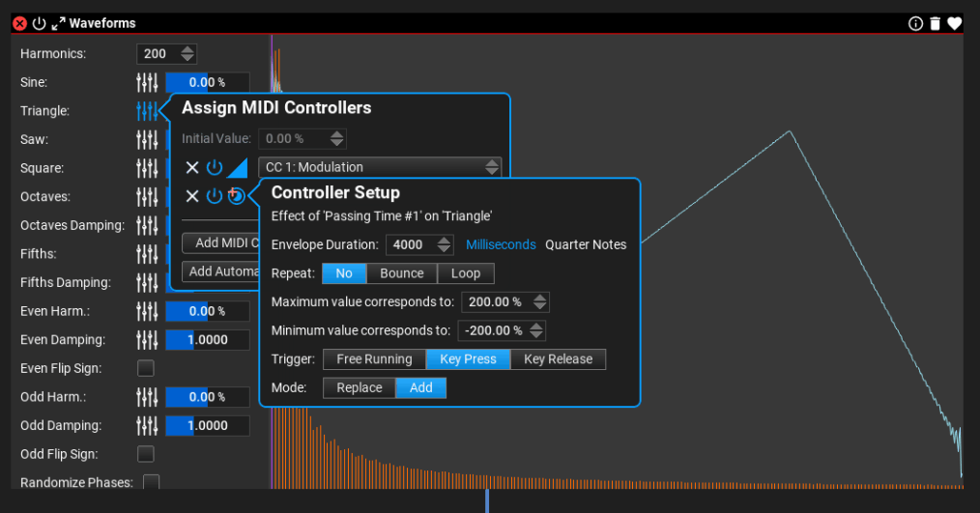Image resolution: width=980 pixels, height=513 pixels.
Task: Toggle power for the CC 1: Modulation controller
Action: [x=215, y=167]
